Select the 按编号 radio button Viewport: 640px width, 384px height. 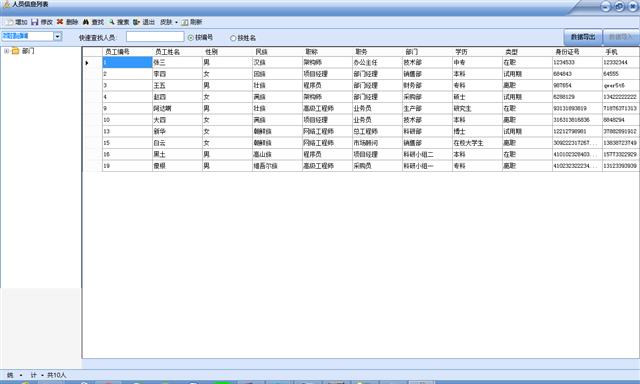click(x=191, y=38)
